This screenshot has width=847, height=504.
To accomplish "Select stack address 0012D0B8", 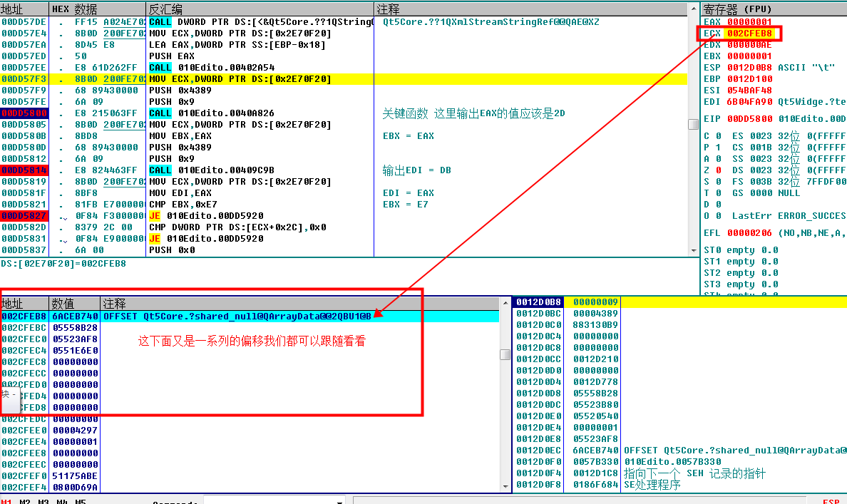I will click(538, 302).
